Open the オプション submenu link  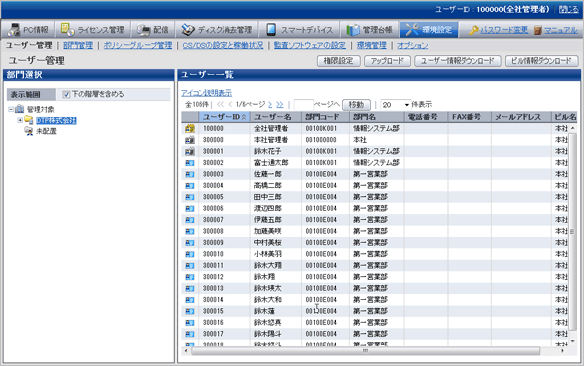(x=413, y=45)
